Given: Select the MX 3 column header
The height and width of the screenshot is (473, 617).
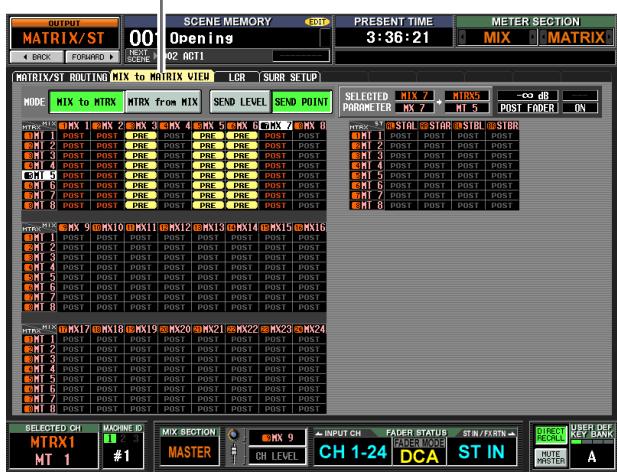Looking at the screenshot, I should coord(141,126).
